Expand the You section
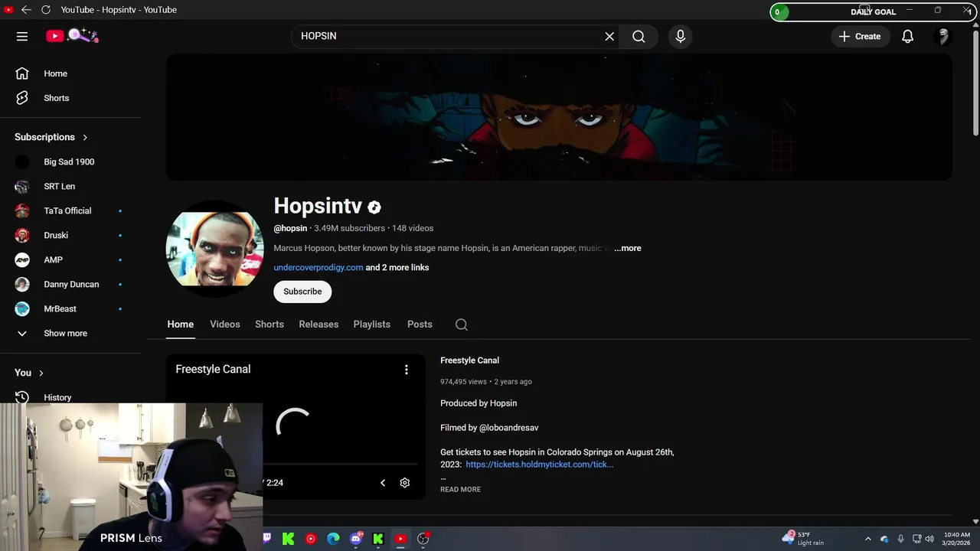Viewport: 980px width, 551px height. (x=29, y=373)
